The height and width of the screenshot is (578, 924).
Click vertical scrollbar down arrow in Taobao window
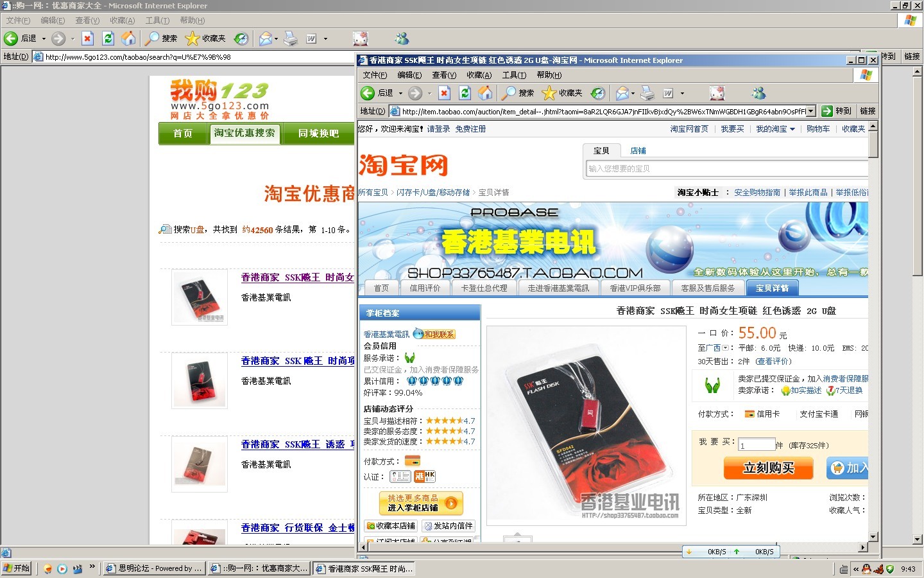point(873,537)
